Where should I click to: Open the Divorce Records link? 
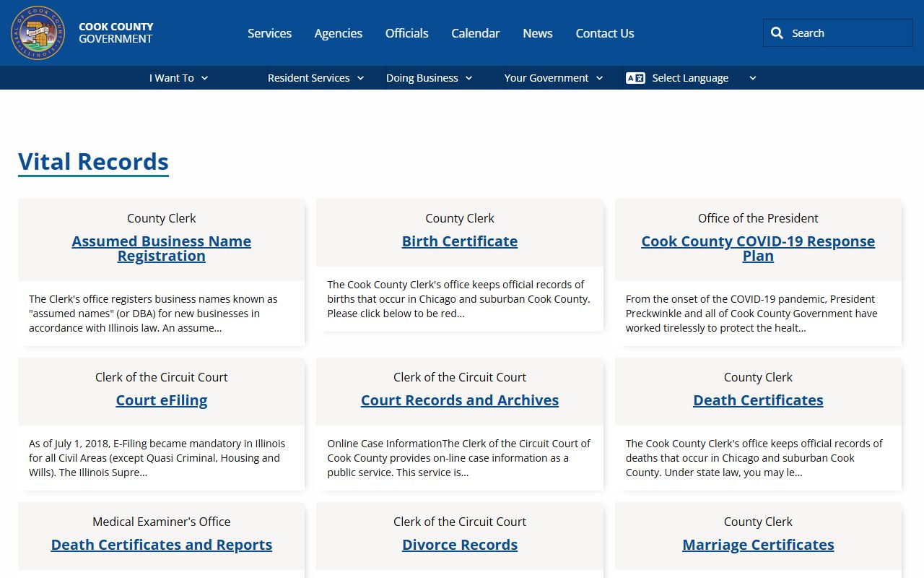460,545
